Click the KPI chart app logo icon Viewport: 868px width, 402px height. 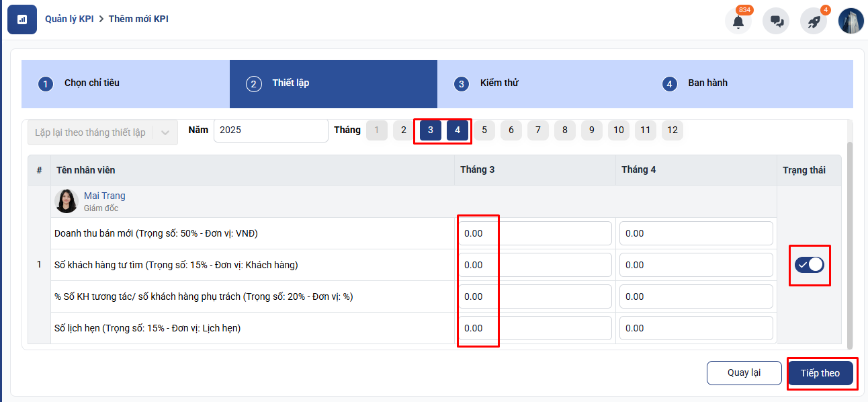(x=22, y=19)
